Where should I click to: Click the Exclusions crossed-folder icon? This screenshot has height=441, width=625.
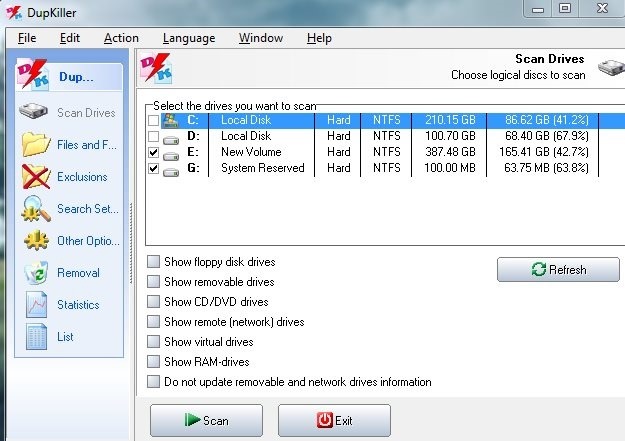point(36,176)
